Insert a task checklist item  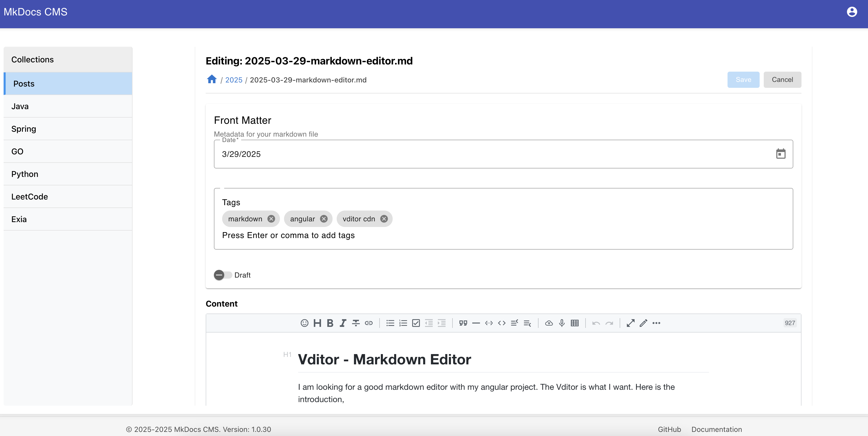pos(416,323)
